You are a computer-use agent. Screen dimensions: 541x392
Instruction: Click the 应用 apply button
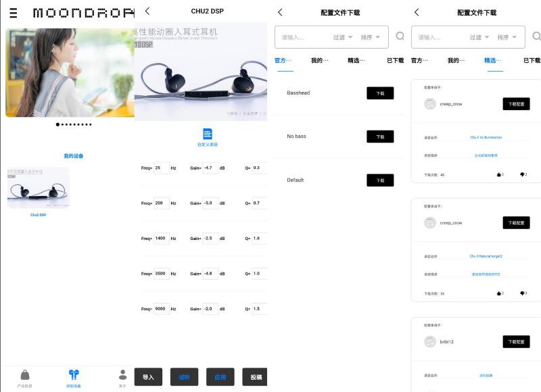click(220, 377)
